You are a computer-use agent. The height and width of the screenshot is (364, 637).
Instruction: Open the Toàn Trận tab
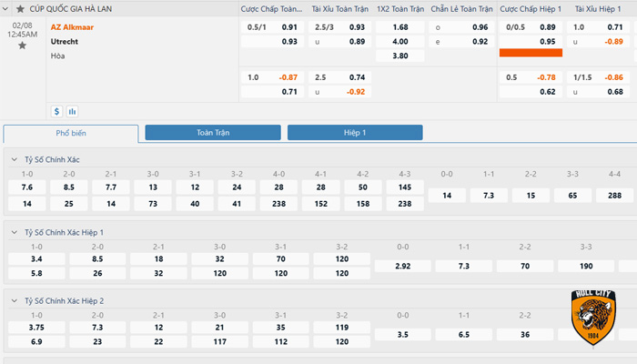click(213, 133)
